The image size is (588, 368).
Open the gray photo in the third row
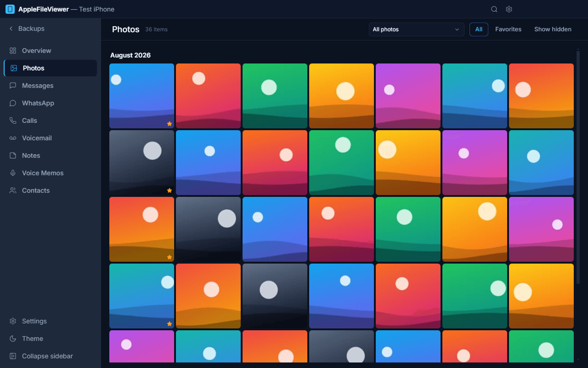(x=208, y=229)
